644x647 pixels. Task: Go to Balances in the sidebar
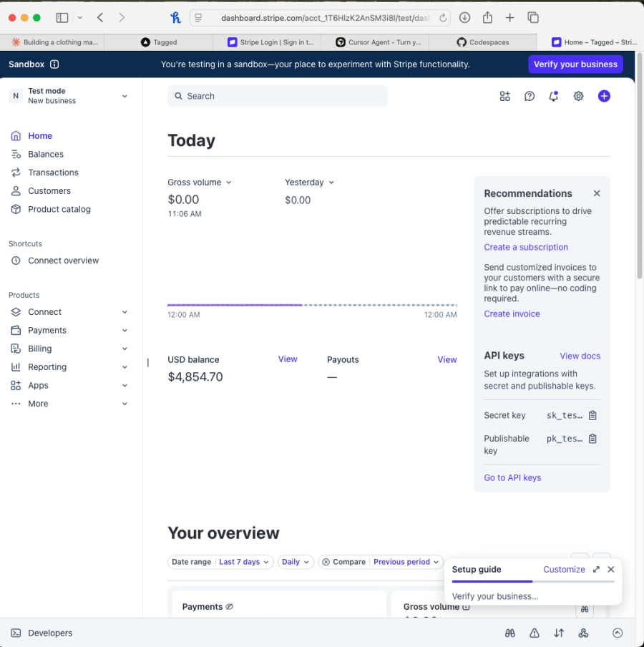coord(45,155)
